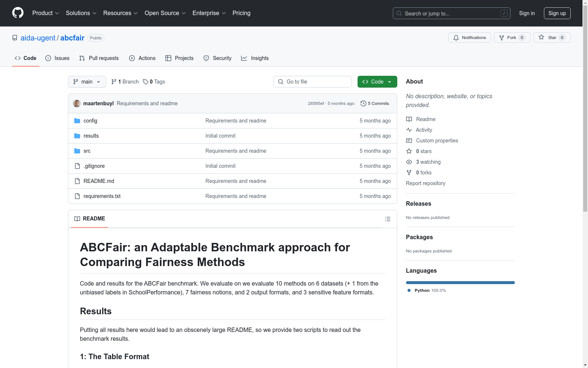Screen dimensions: 588x368
Task: Click the README.md file icon
Action: point(77,181)
